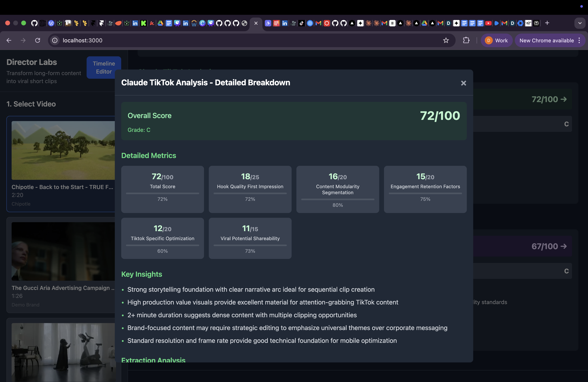Screen dimensions: 588x382
Task: Select the Chipotle Back to the Start thumbnail
Action: (x=63, y=150)
